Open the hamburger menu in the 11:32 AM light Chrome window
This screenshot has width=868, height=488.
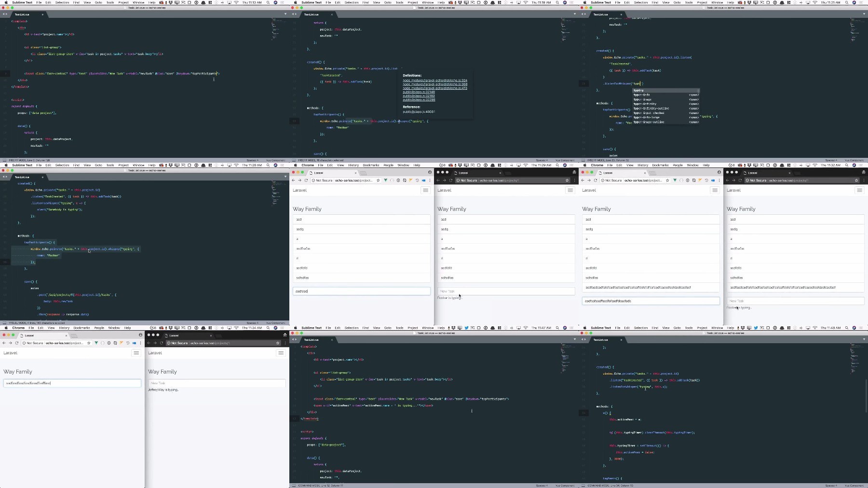(715, 190)
